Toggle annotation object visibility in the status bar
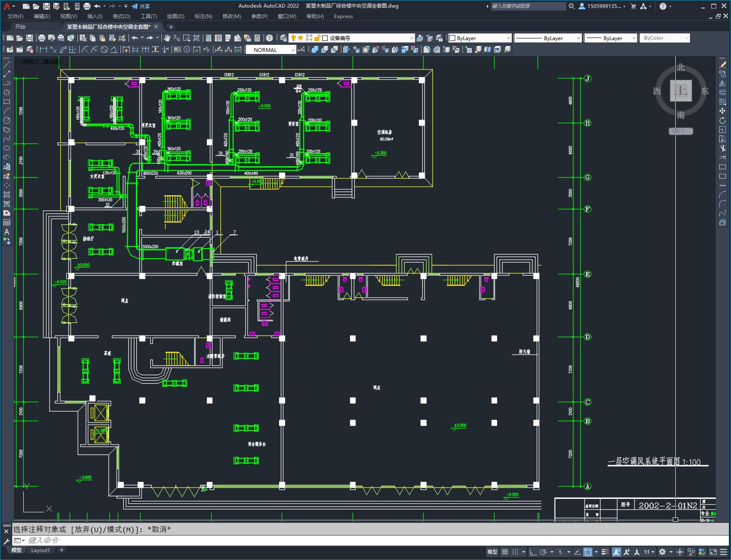Screen dimensions: 731x560 coord(617,552)
